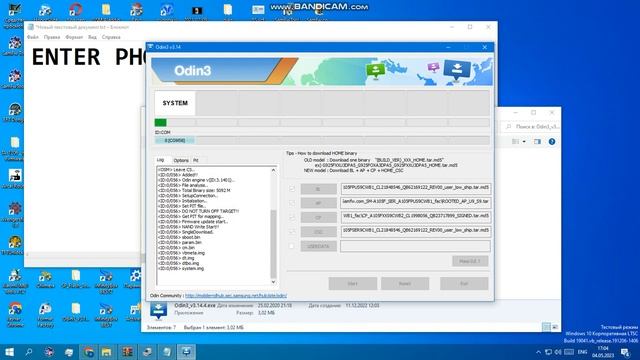This screenshot has width=640, height=360.
Task: Click the CP file select button
Action: 318,218
